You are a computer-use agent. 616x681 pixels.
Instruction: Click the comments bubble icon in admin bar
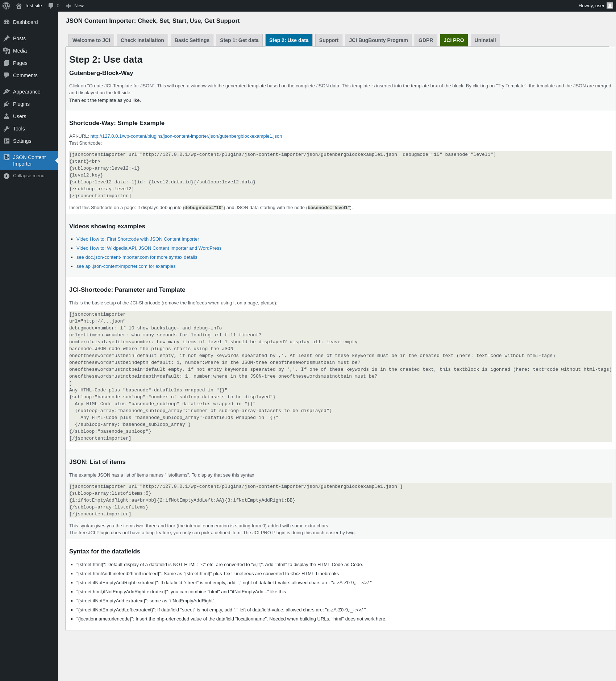(51, 6)
